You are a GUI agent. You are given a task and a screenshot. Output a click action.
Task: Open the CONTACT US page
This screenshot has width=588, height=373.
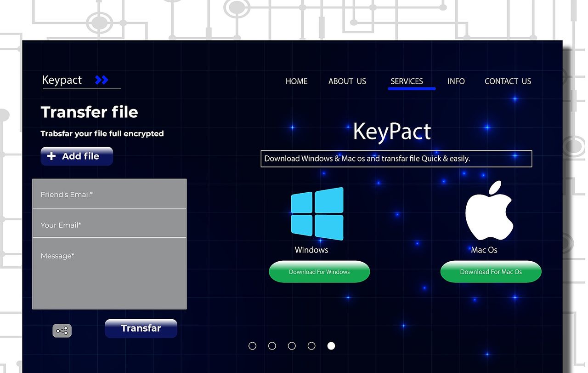click(x=508, y=81)
